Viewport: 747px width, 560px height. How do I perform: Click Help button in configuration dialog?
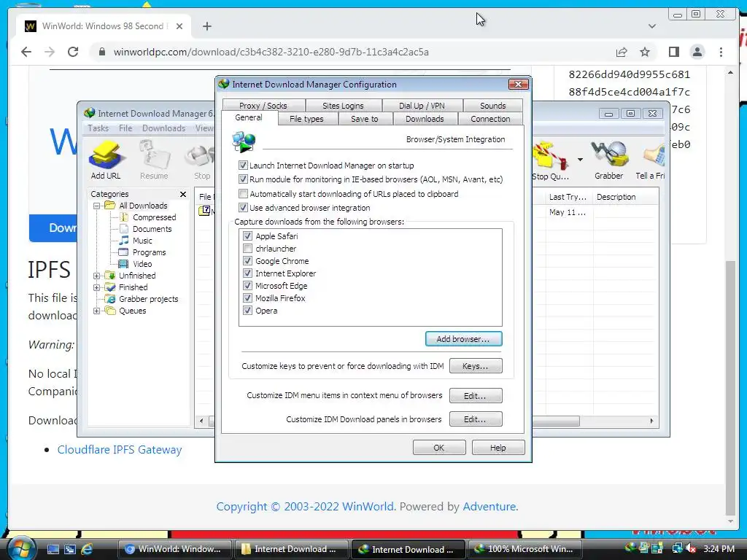[498, 448]
